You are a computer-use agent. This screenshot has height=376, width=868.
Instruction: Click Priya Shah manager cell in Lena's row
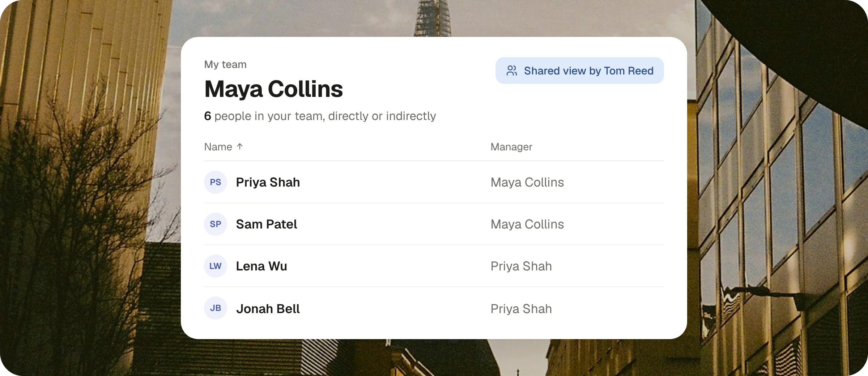[x=521, y=266]
